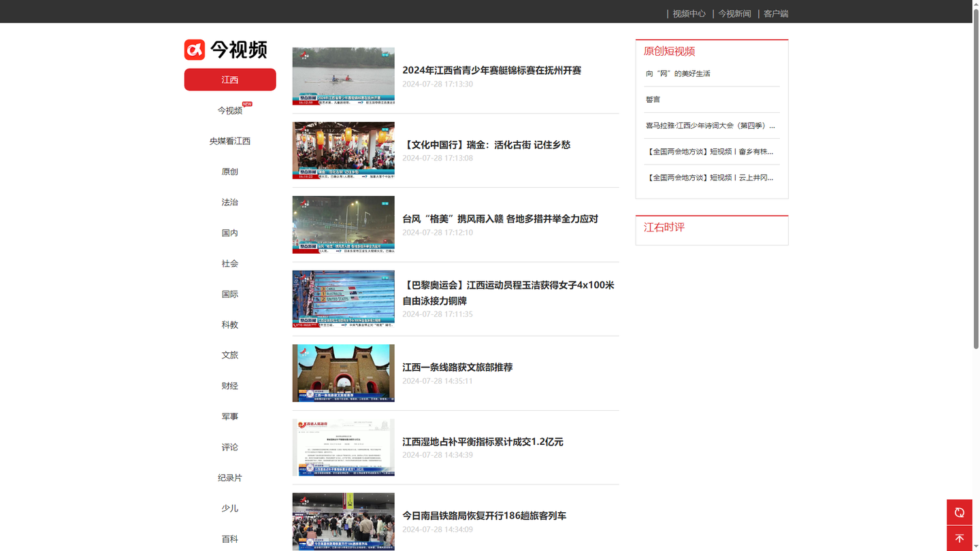Select the 百科 category

pos(230,539)
